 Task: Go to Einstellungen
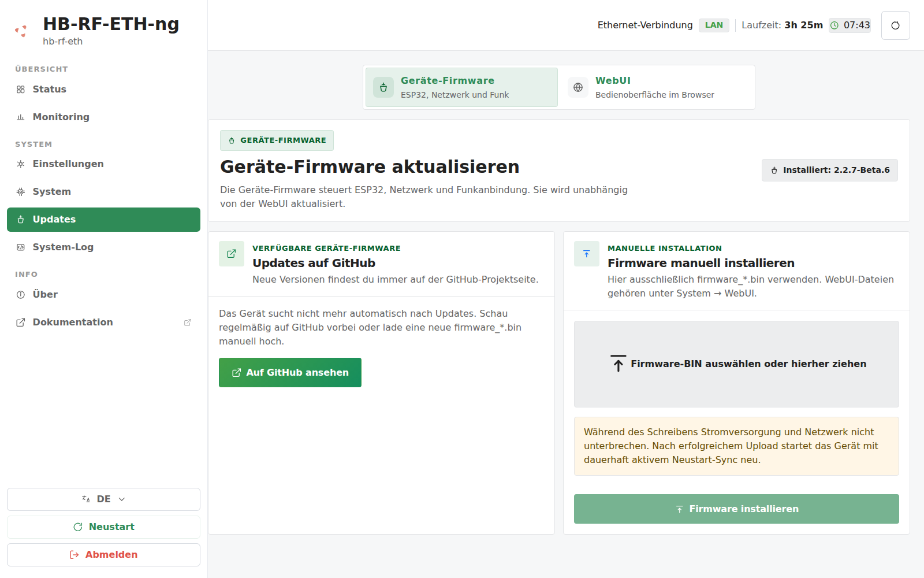pyautogui.click(x=103, y=164)
